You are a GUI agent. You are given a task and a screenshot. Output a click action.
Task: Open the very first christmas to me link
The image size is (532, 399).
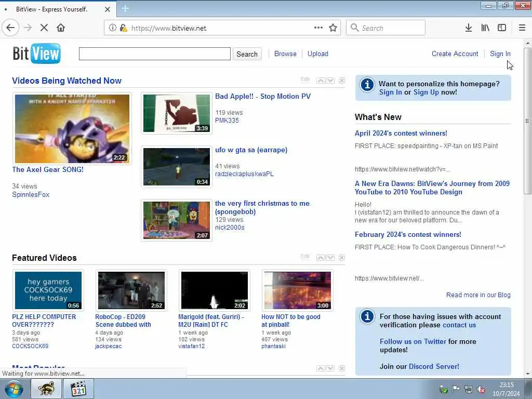[262, 207]
